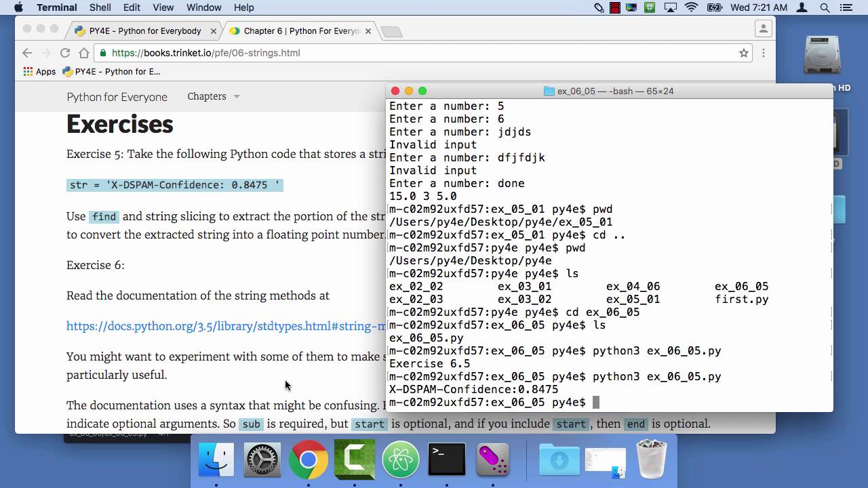
Task: Open Notification Center in the menu bar
Action: click(846, 7)
